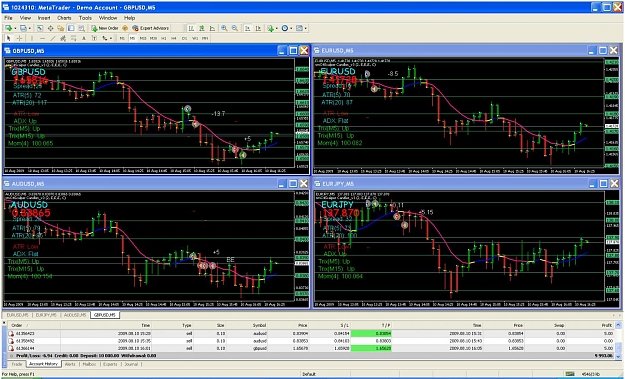Viewport: 625px width, 379px height.
Task: Toggle Chart Shift
Action: tap(258, 28)
